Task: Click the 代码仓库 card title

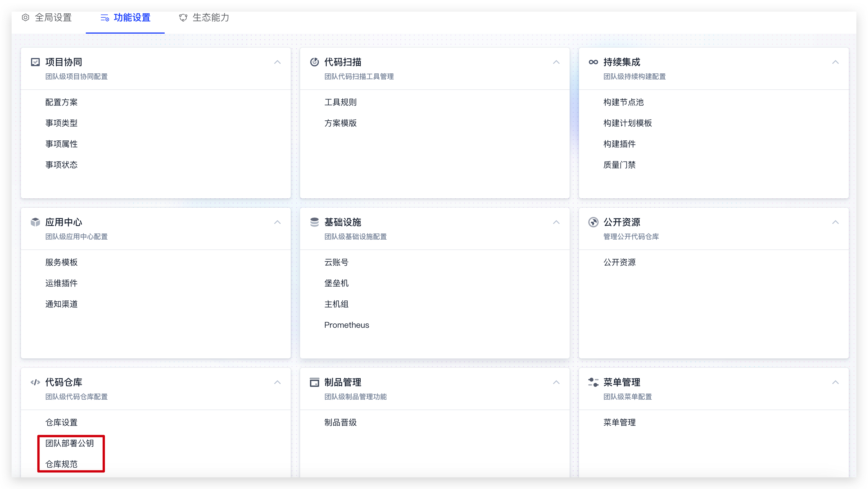Action: click(64, 382)
